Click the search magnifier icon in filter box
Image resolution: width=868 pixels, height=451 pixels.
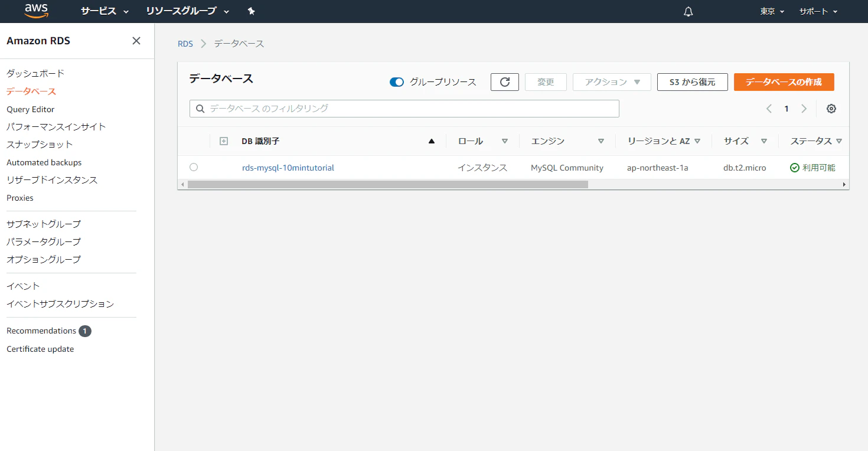click(200, 109)
